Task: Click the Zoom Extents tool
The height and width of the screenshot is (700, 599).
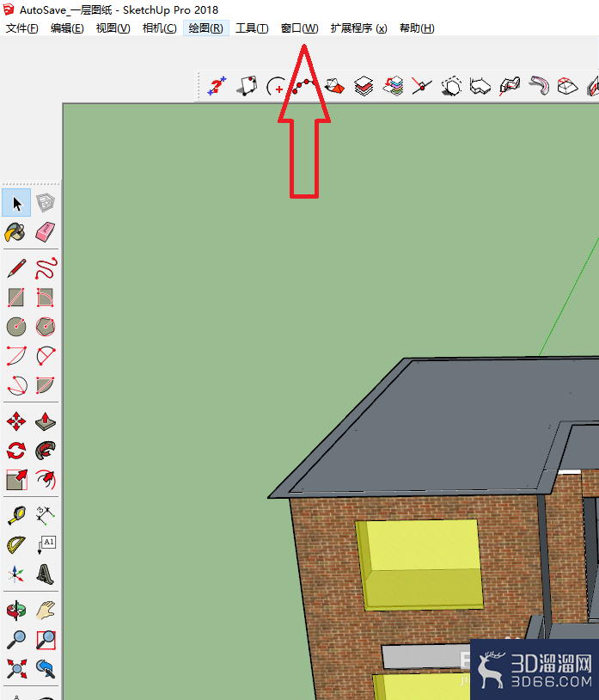Action: 16,669
